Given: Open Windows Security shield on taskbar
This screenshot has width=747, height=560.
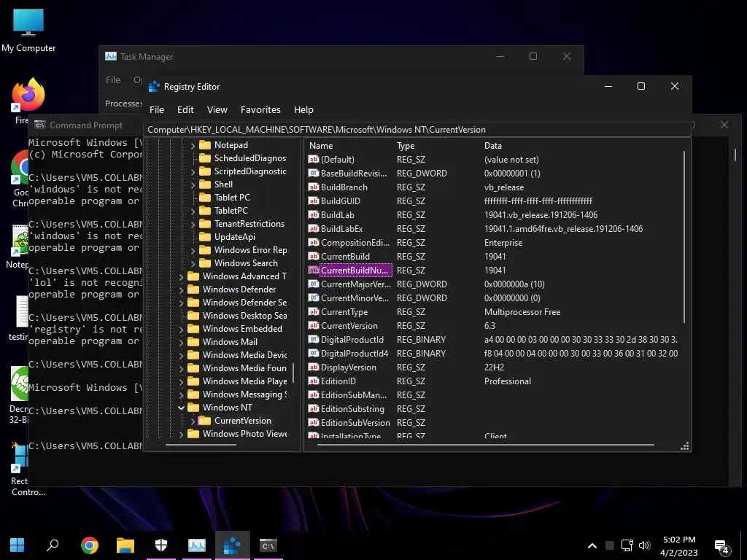Looking at the screenshot, I should coord(161,545).
